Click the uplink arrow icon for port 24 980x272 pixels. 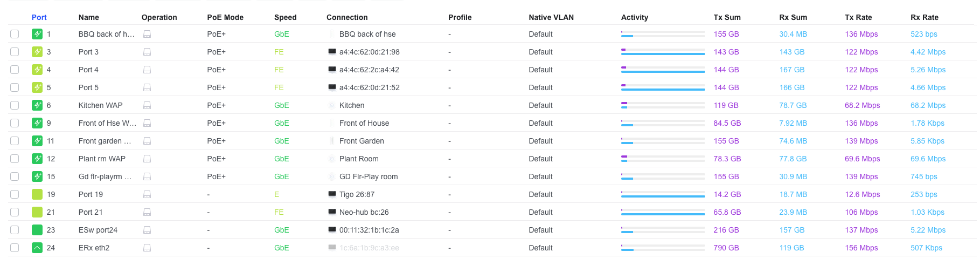(37, 248)
